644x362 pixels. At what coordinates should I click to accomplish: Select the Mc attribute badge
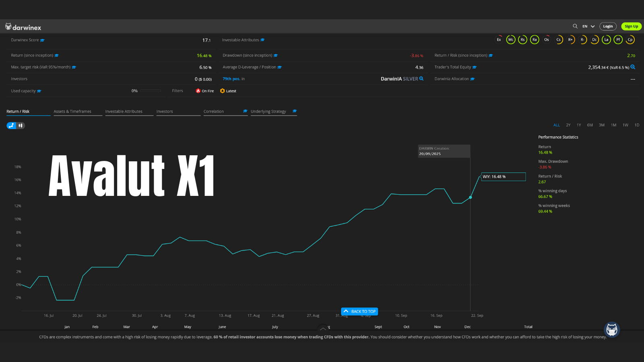(511, 39)
